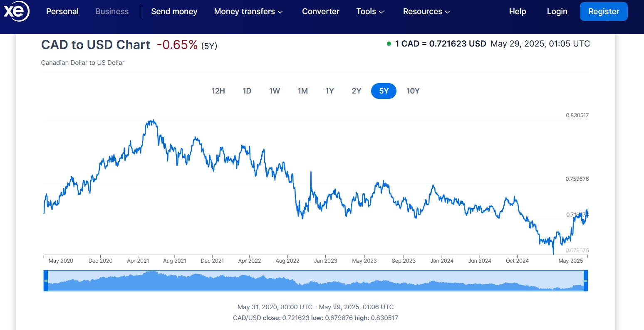
Task: Click the Login link
Action: point(557,12)
